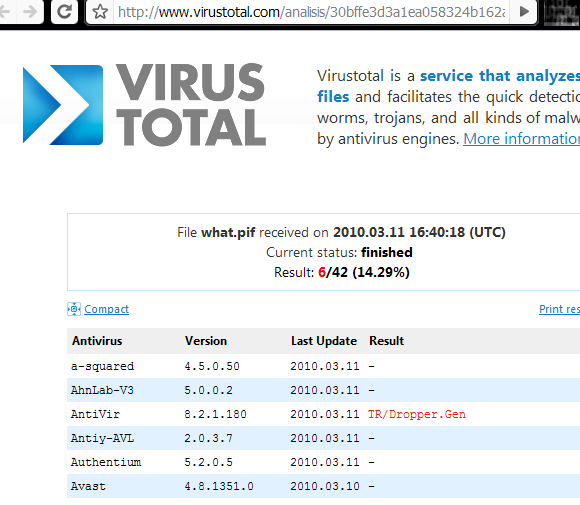The width and height of the screenshot is (580, 505).
Task: Click the what.pif file name
Action: (228, 233)
